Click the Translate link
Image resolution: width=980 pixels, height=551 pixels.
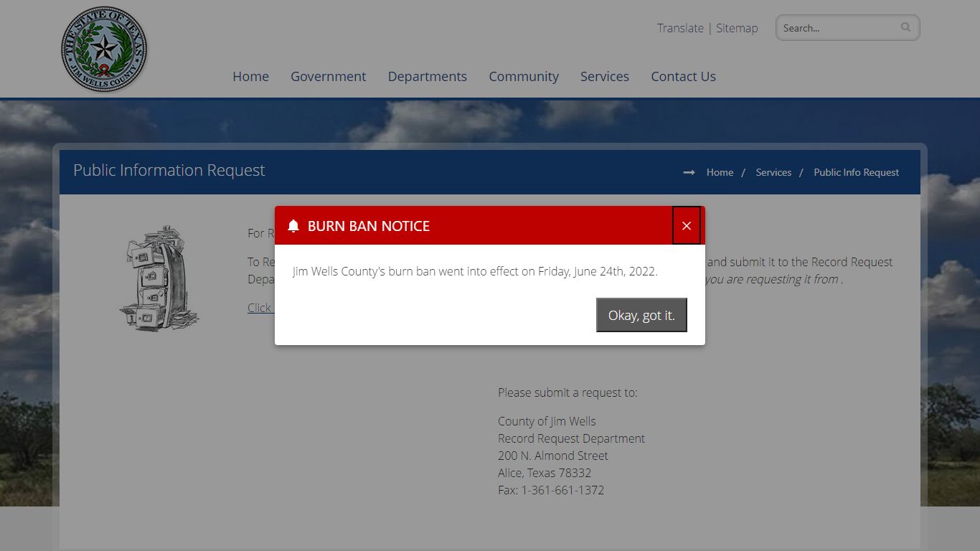680,28
